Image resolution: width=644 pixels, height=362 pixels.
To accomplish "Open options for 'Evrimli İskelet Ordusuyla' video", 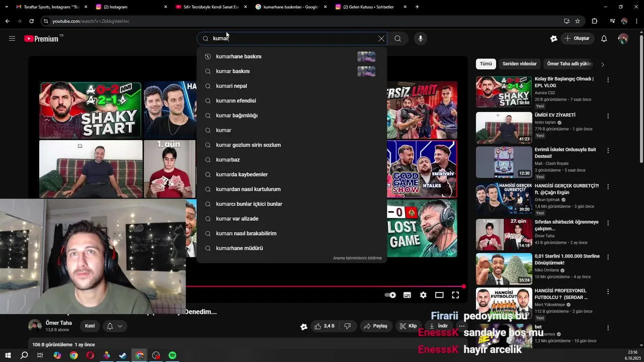I will pyautogui.click(x=608, y=150).
